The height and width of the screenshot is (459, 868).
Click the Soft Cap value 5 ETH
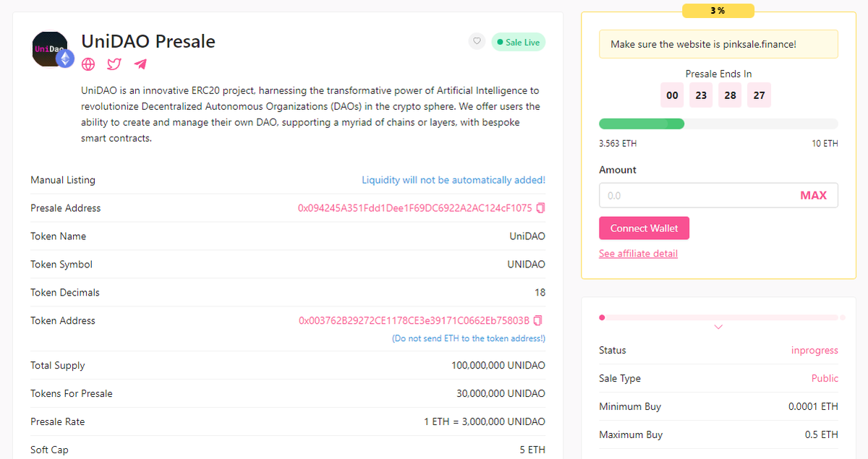[x=532, y=450]
